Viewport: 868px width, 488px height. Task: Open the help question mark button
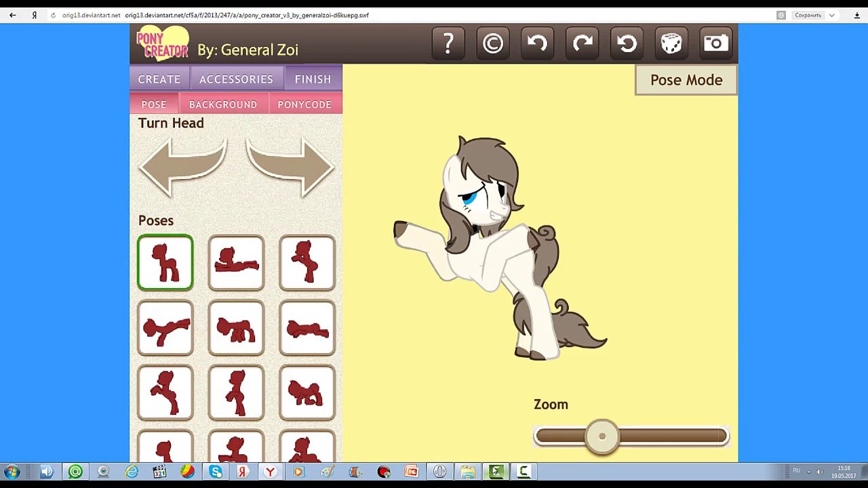point(448,44)
